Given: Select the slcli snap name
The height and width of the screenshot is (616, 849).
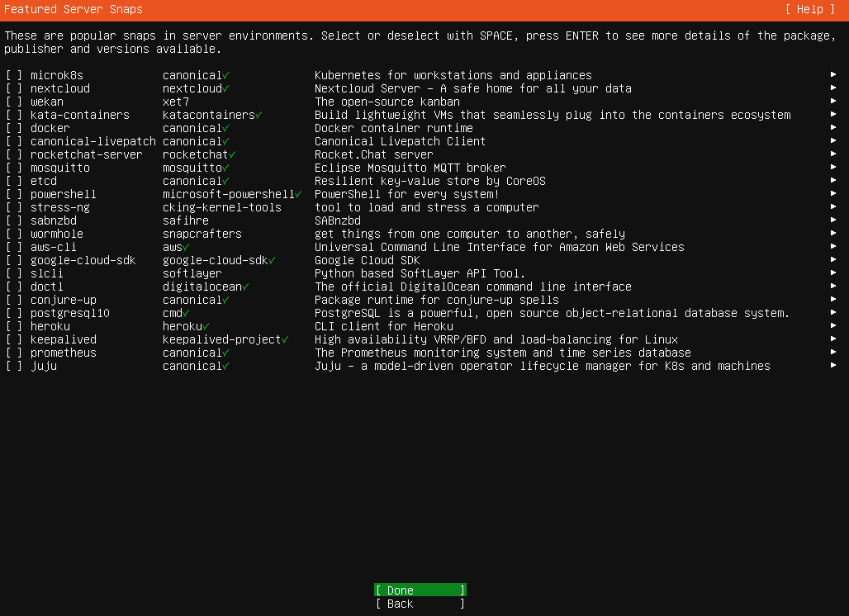Looking at the screenshot, I should pos(46,273).
